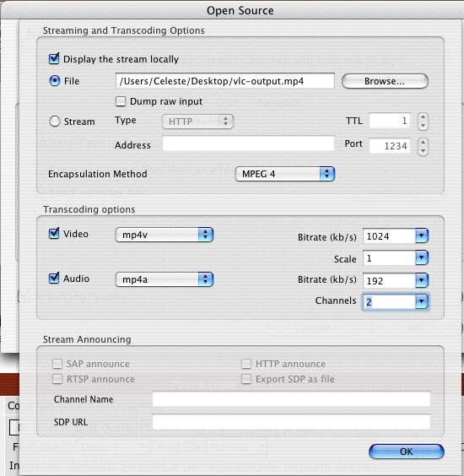Expand the video Bitrate 1024 combo box
The image size is (464, 476).
coord(422,235)
